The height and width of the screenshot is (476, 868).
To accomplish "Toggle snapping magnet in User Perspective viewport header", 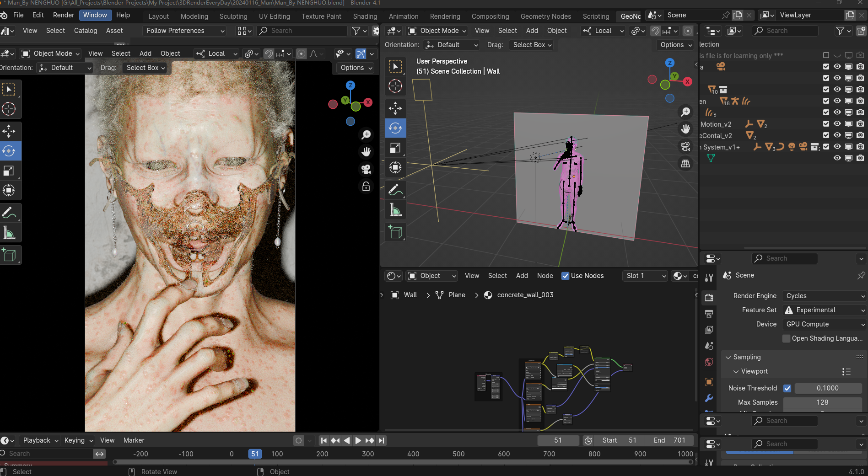I will 655,31.
